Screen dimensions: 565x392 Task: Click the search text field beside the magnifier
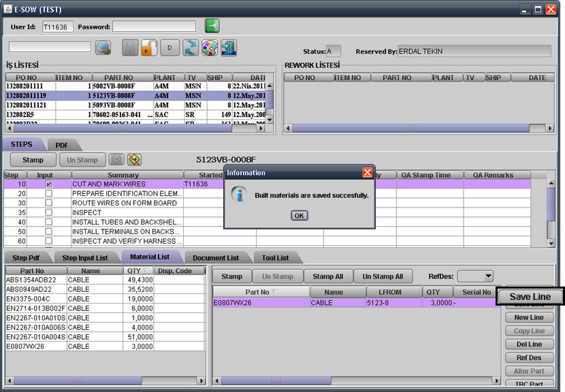tap(50, 47)
